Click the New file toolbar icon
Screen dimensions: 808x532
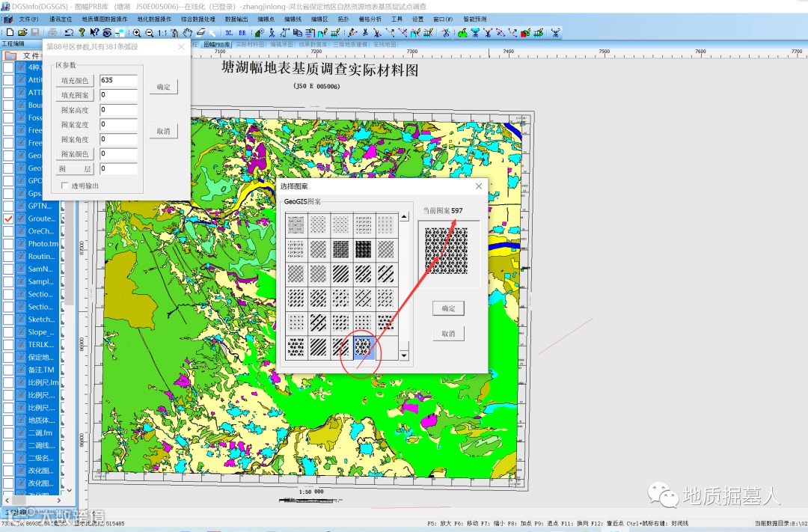[x=10, y=32]
